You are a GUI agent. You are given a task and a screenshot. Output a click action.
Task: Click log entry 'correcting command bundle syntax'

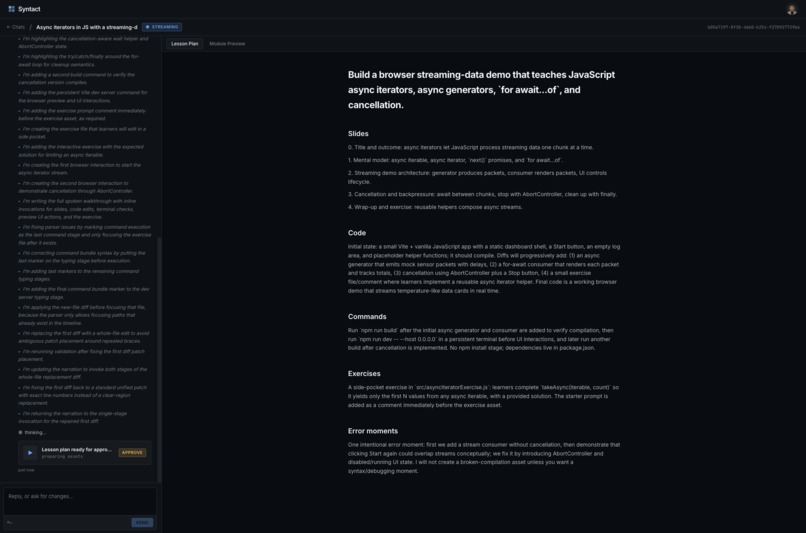click(x=82, y=257)
